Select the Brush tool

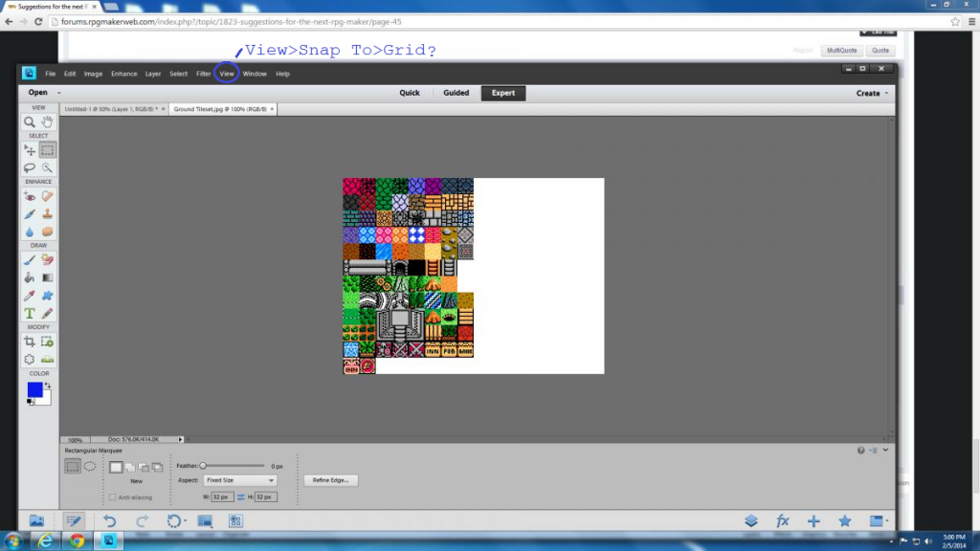(30, 260)
